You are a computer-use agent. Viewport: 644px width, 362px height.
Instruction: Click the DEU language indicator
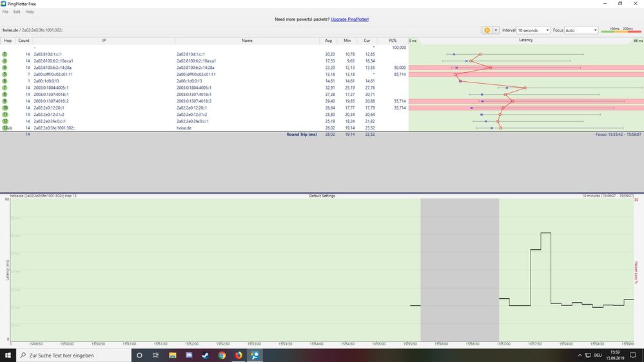tap(598, 355)
